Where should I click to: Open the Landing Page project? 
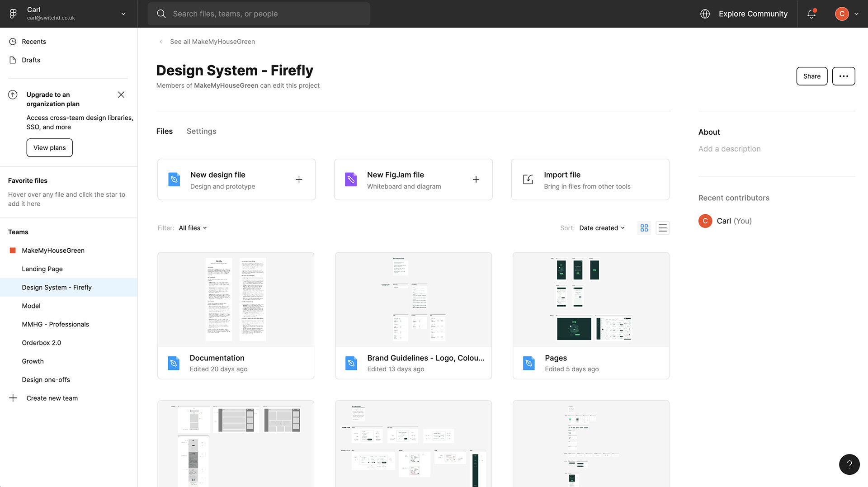coord(69,269)
